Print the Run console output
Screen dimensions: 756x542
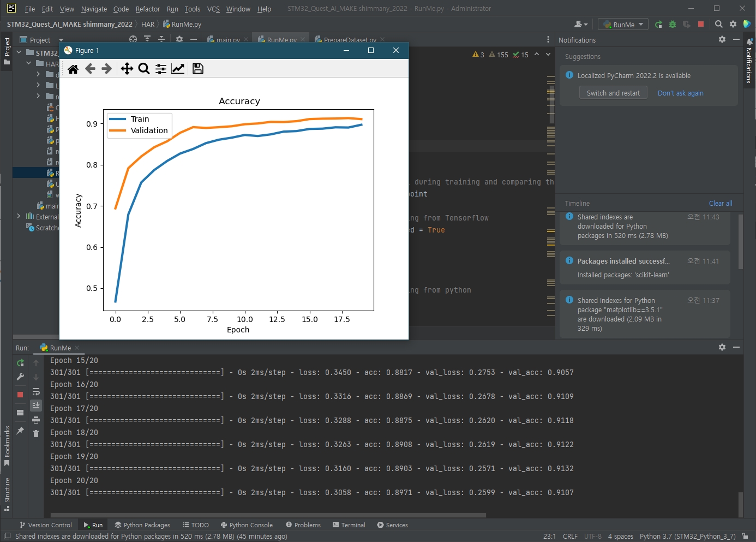[x=36, y=420]
